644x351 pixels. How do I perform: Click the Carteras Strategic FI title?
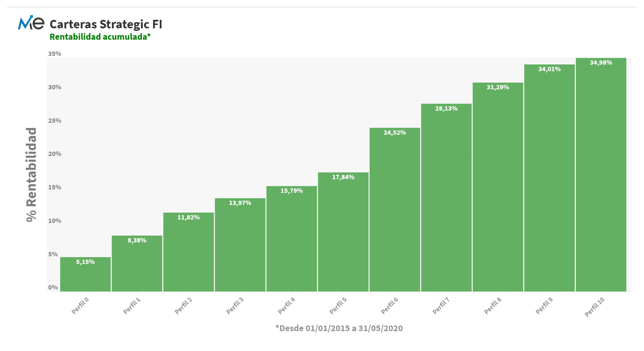coord(106,24)
